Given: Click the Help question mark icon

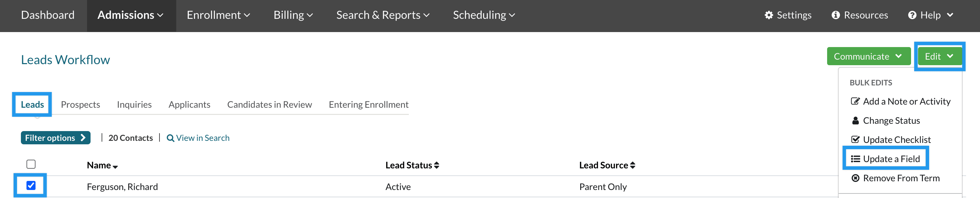Looking at the screenshot, I should coord(912,15).
